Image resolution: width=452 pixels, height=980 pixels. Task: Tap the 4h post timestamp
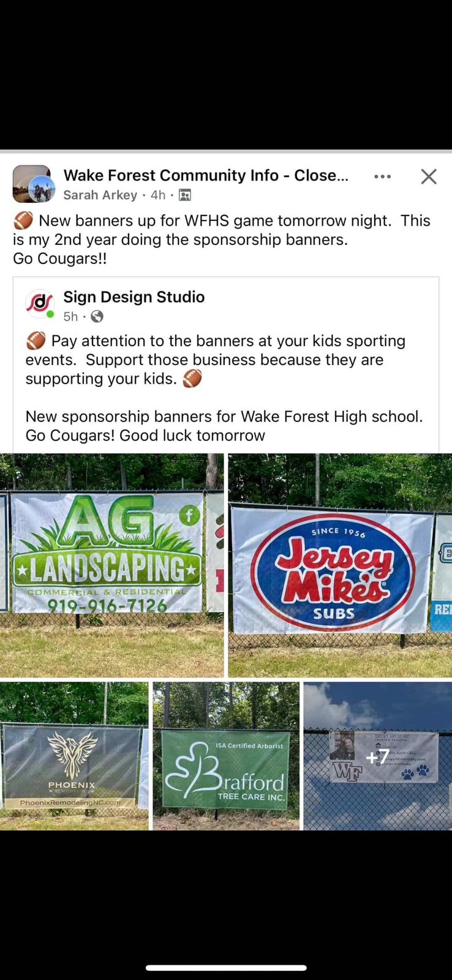158,195
